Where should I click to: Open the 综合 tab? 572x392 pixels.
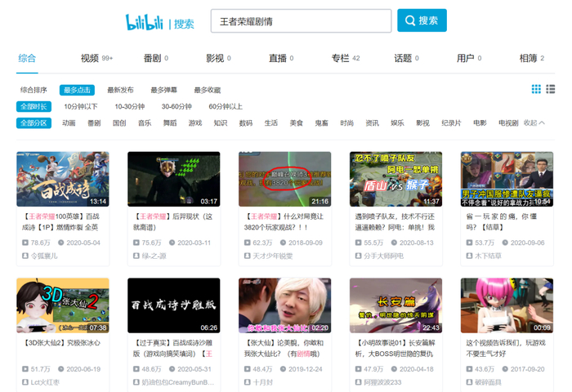[27, 58]
